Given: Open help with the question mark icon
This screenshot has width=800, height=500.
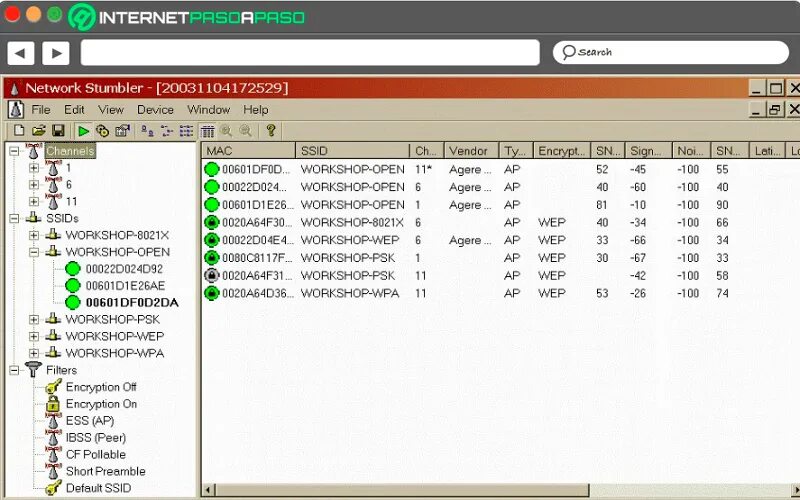Looking at the screenshot, I should click(271, 131).
